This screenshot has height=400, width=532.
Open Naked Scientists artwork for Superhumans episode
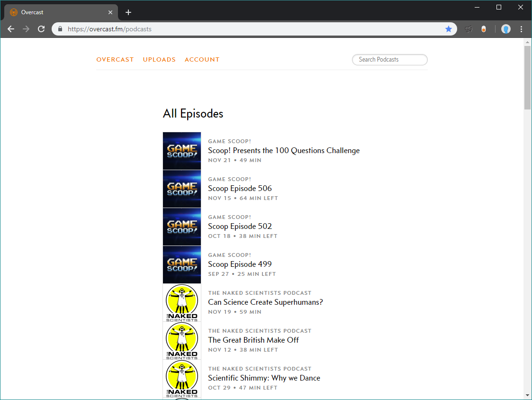point(182,303)
